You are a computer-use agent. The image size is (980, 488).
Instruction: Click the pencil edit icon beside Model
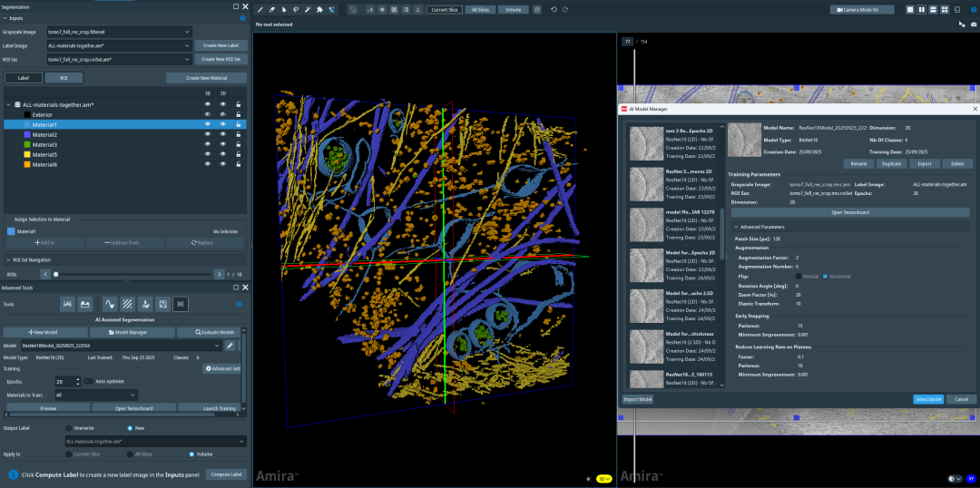[230, 346]
